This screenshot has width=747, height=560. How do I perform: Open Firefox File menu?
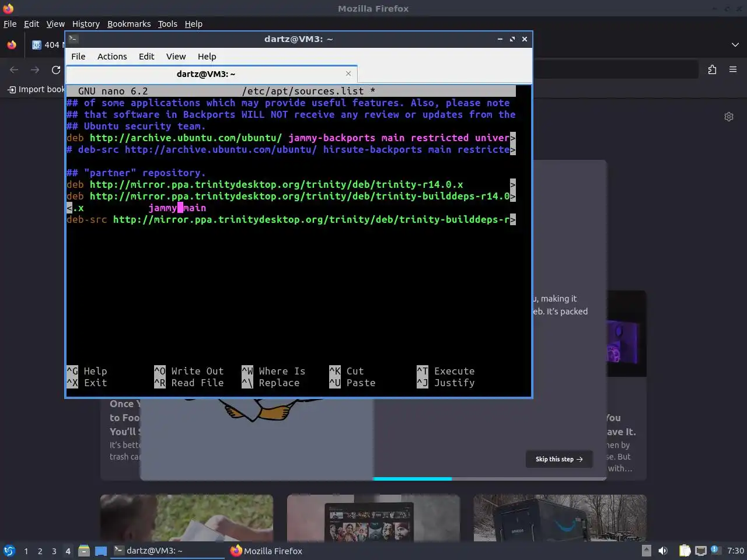pyautogui.click(x=10, y=24)
